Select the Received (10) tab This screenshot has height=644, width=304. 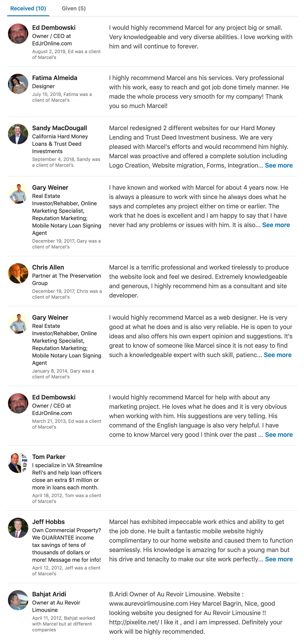(x=28, y=8)
